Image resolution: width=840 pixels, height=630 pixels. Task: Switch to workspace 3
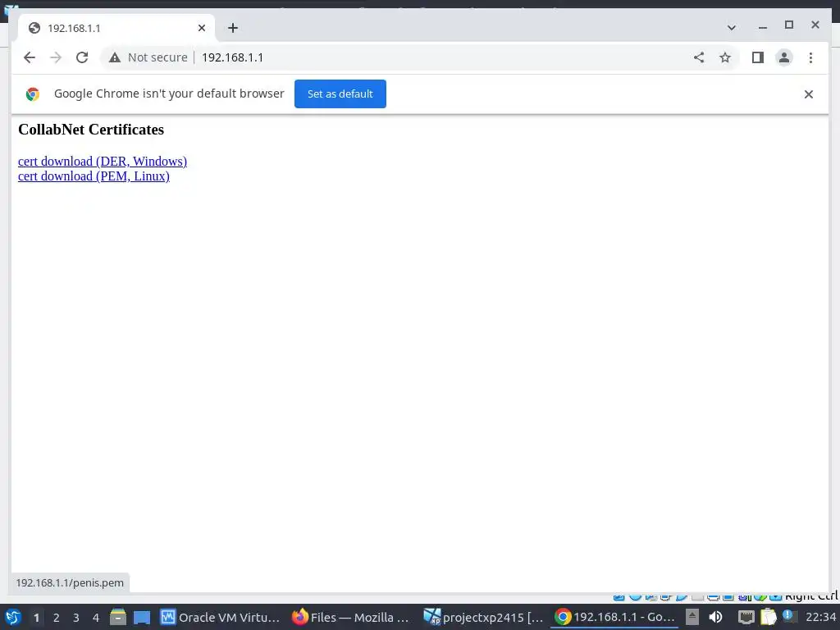click(x=76, y=618)
